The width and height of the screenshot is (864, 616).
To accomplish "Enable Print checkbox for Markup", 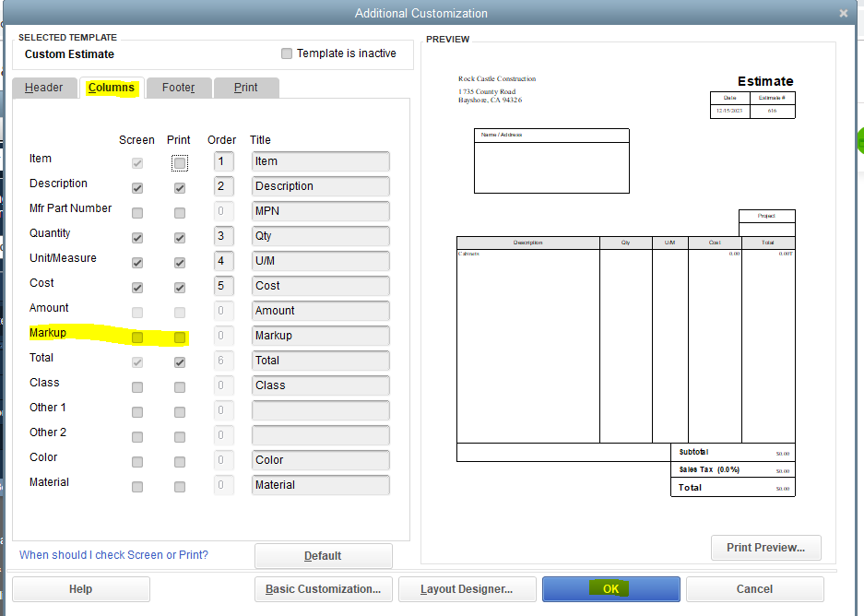I will [x=180, y=338].
